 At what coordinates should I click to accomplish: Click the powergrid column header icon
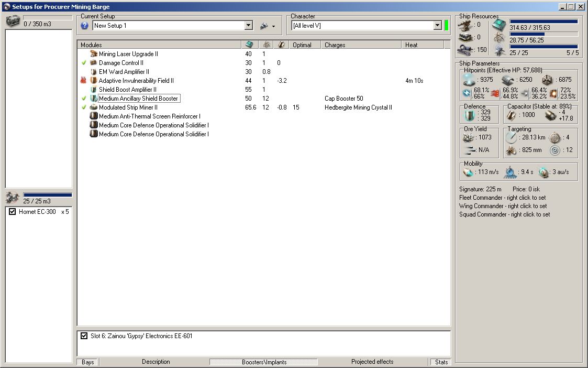pyautogui.click(x=267, y=45)
